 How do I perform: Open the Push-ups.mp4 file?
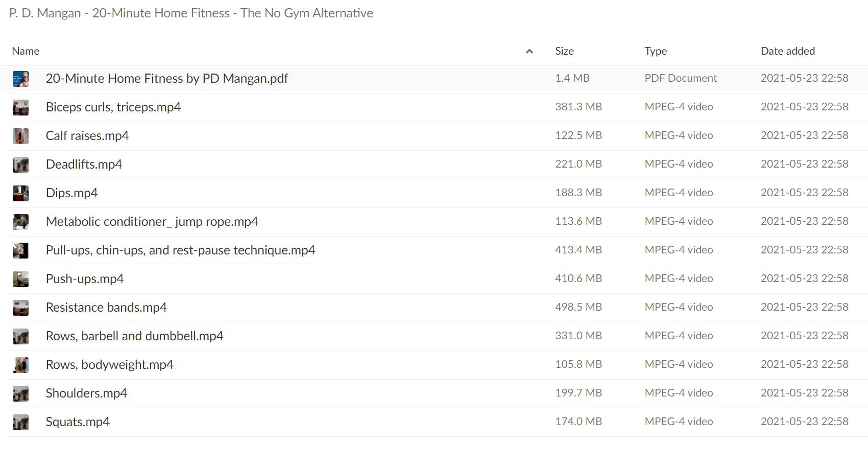coord(85,278)
